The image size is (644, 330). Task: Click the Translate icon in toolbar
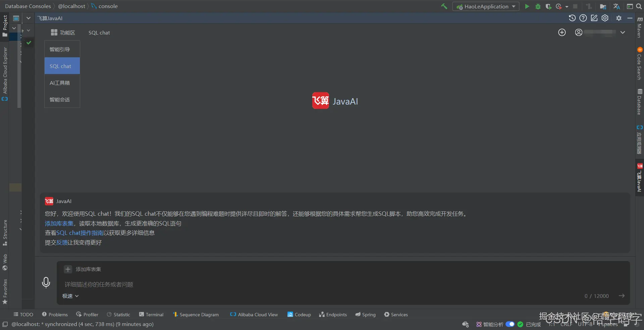click(x=616, y=6)
